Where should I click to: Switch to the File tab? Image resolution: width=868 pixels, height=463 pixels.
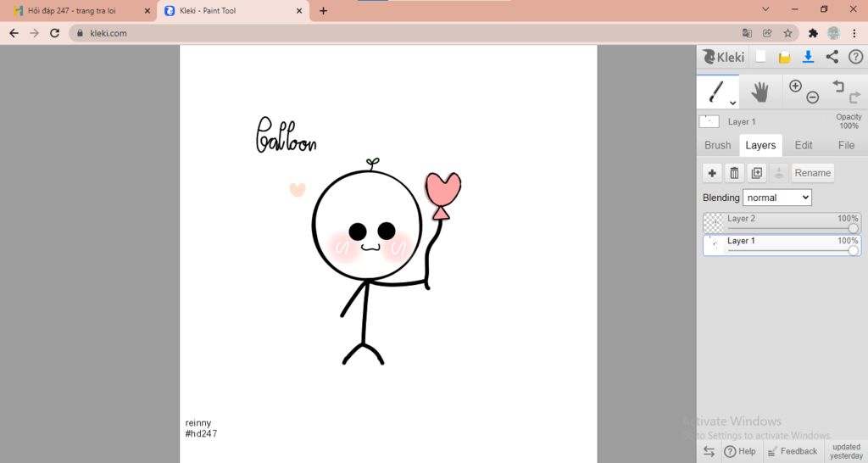(846, 145)
